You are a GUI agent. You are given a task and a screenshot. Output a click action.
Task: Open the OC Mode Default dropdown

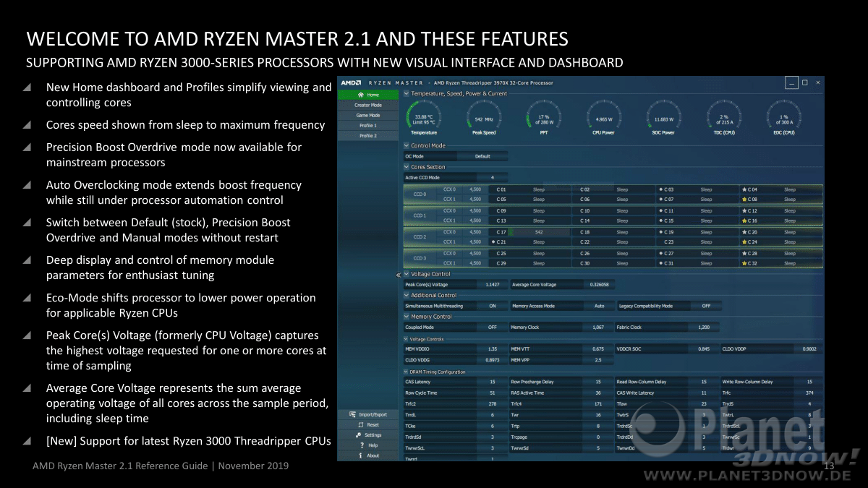point(482,156)
